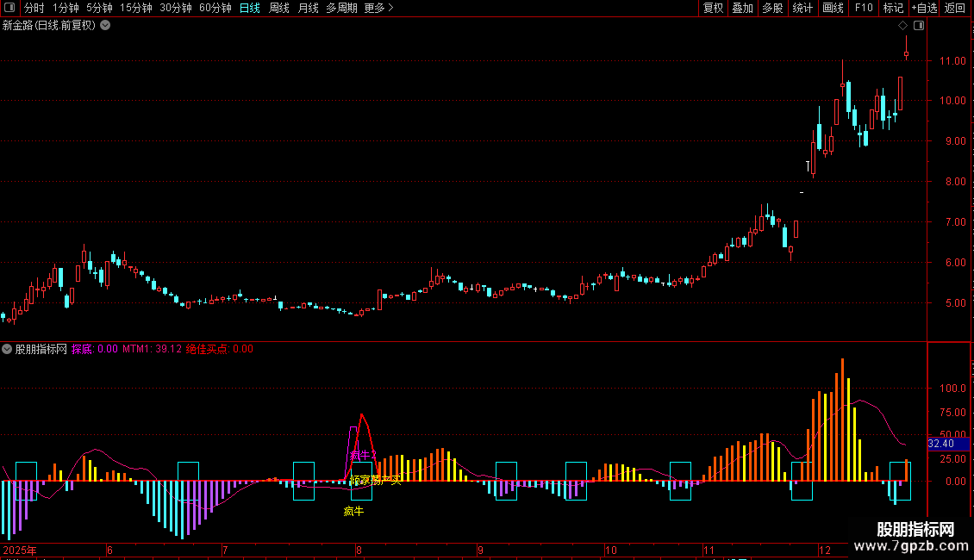Image resolution: width=974 pixels, height=560 pixels.
Task: Select the 1分钟 period
Action: pyautogui.click(x=66, y=8)
